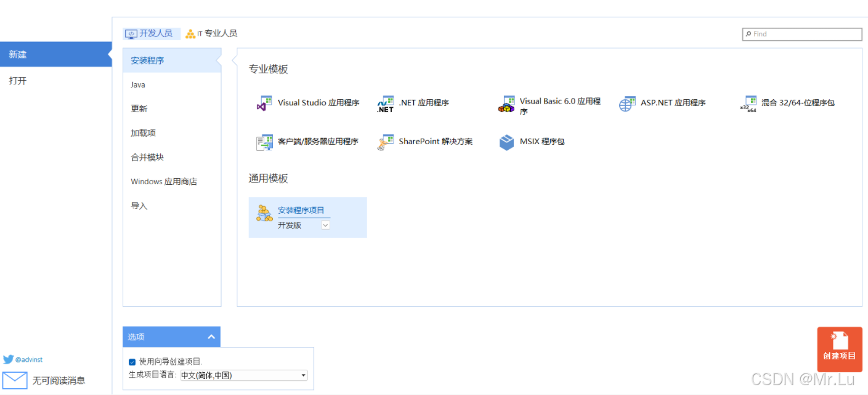Click the 安装程序项目 link text

click(301, 211)
